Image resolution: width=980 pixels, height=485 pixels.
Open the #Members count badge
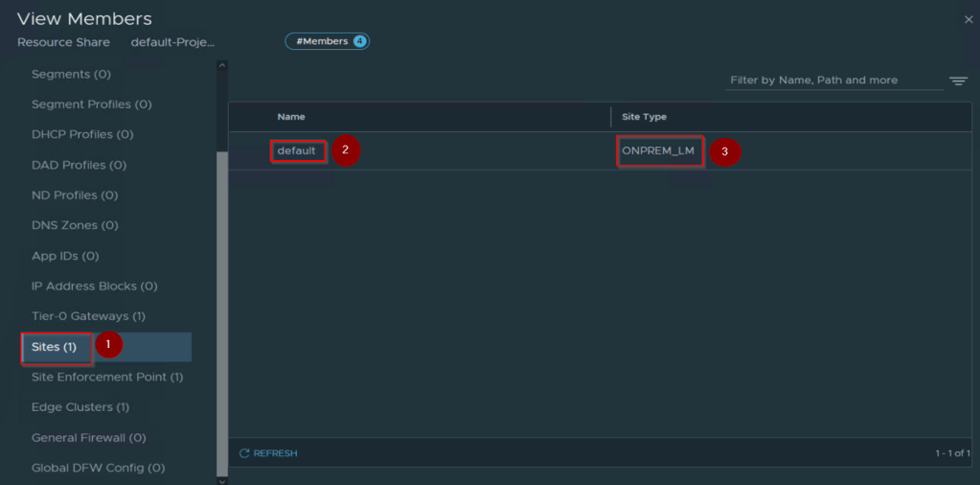click(327, 41)
